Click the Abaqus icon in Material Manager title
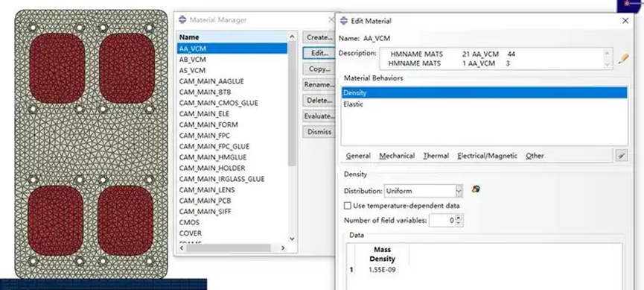The height and width of the screenshot is (290, 644). 182,19
